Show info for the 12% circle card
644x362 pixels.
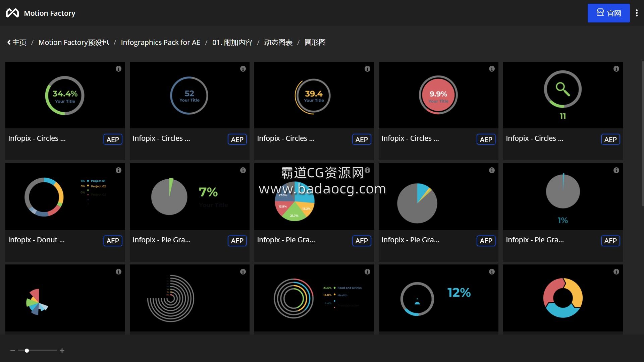pyautogui.click(x=492, y=272)
